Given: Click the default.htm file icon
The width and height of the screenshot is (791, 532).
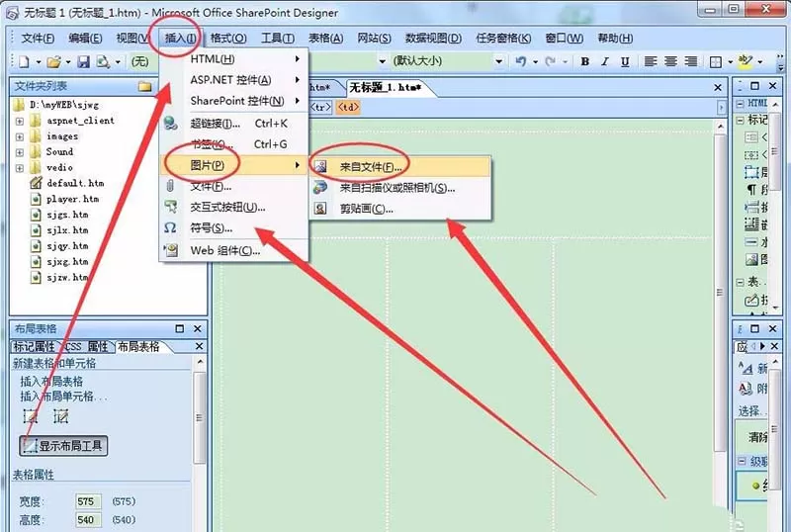Looking at the screenshot, I should tap(36, 183).
